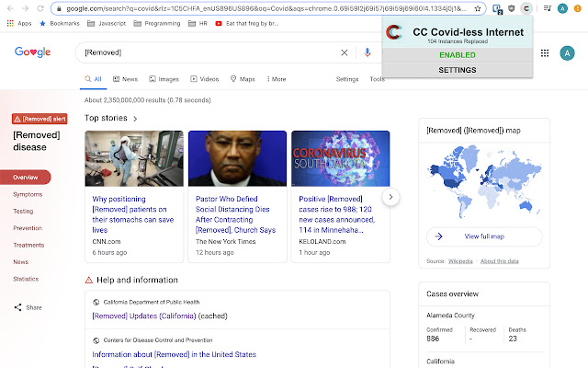Open '[Removed] Updates (California)' link
The width and height of the screenshot is (588, 368).
tap(144, 316)
